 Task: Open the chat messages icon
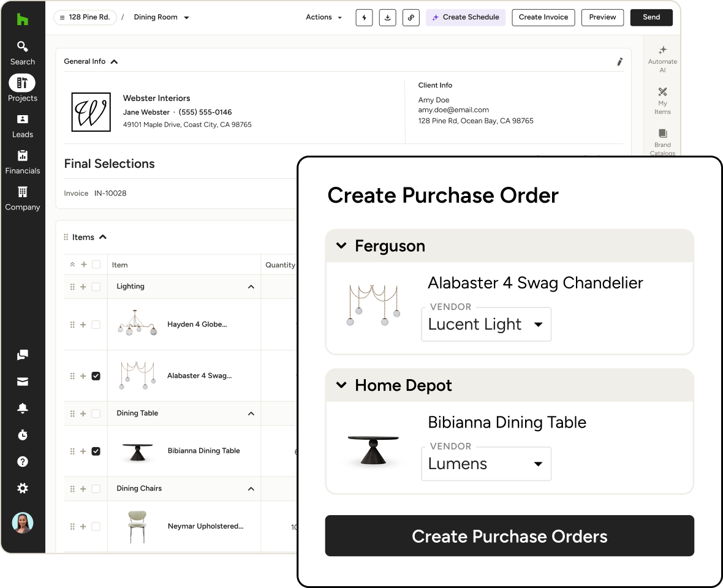tap(22, 355)
